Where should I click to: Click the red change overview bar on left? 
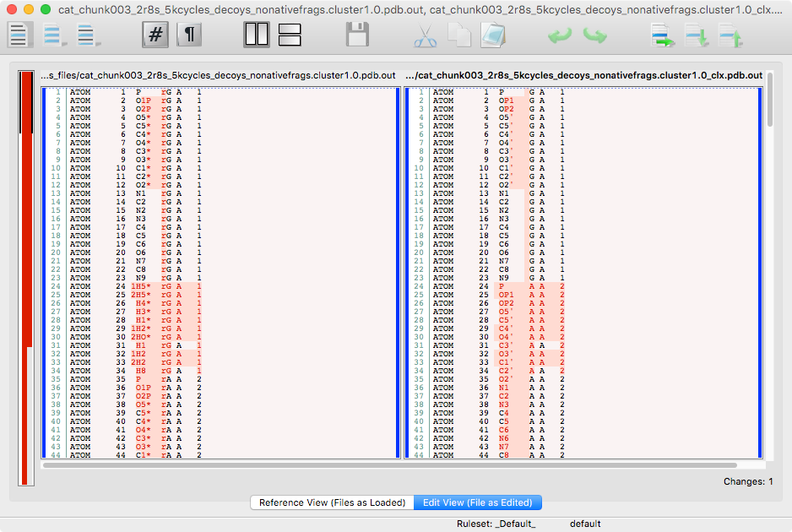tap(24, 253)
